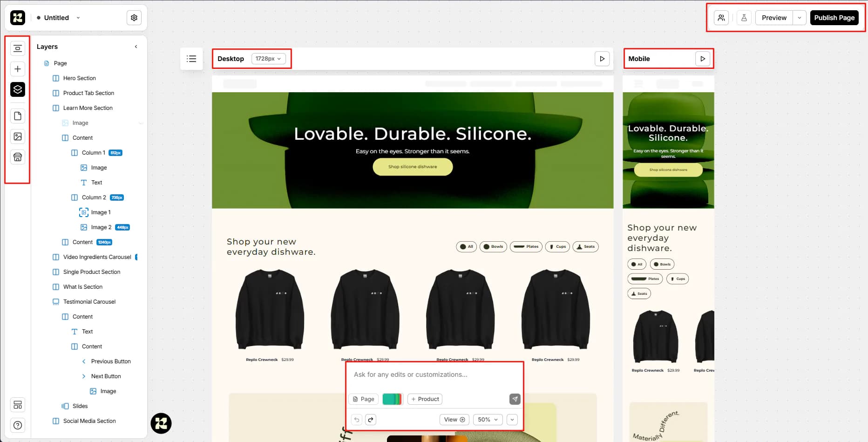Screen dimensions: 868x442
Task: Click the + Product chip
Action: pos(425,399)
